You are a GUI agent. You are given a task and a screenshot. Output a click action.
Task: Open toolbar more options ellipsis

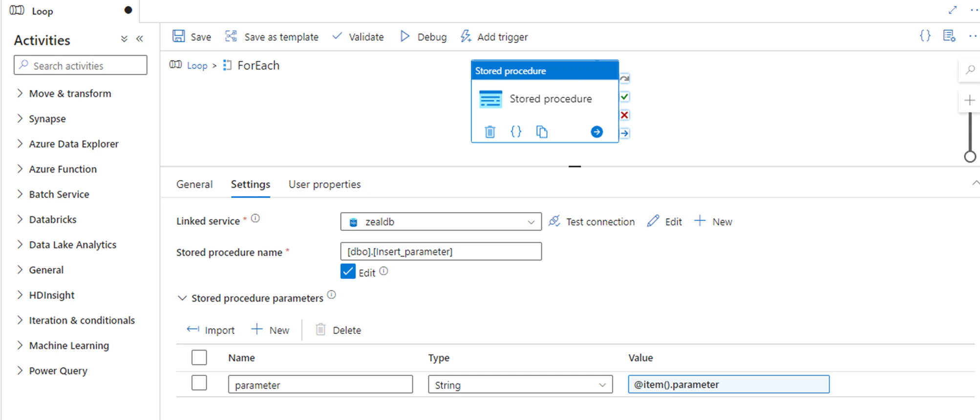[973, 36]
